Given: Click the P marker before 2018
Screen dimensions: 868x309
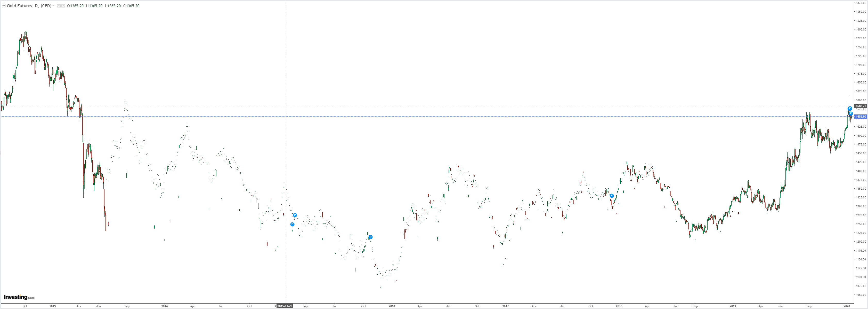Looking at the screenshot, I should click(x=612, y=196).
